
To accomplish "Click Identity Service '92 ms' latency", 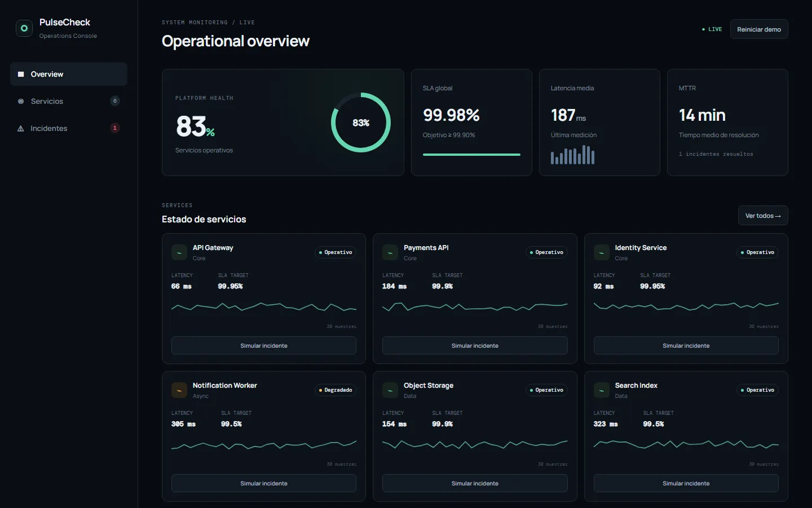I will (603, 286).
